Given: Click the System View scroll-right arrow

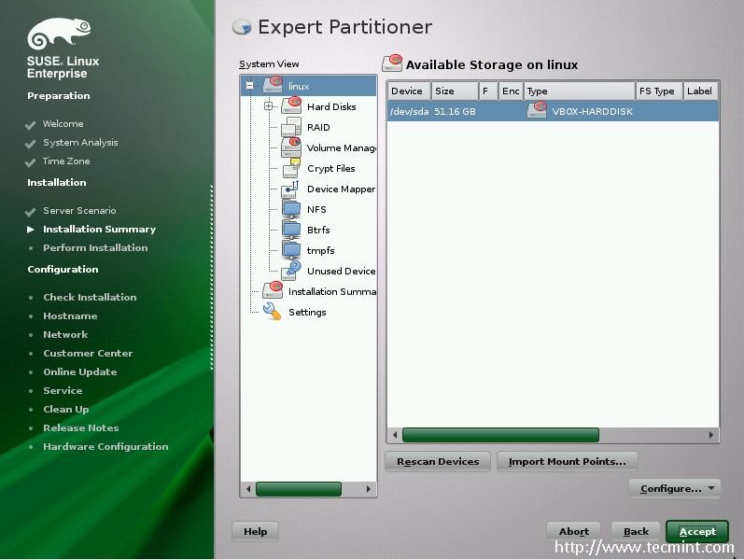Looking at the screenshot, I should (368, 489).
